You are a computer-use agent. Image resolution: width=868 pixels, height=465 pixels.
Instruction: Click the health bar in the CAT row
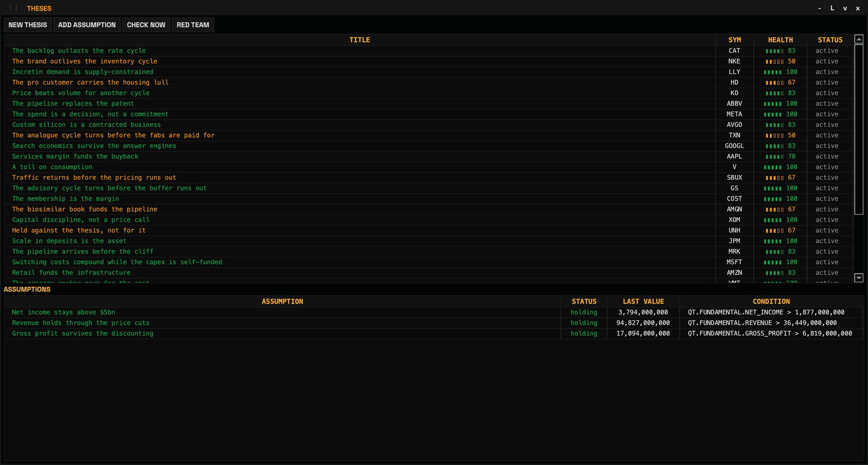click(774, 51)
